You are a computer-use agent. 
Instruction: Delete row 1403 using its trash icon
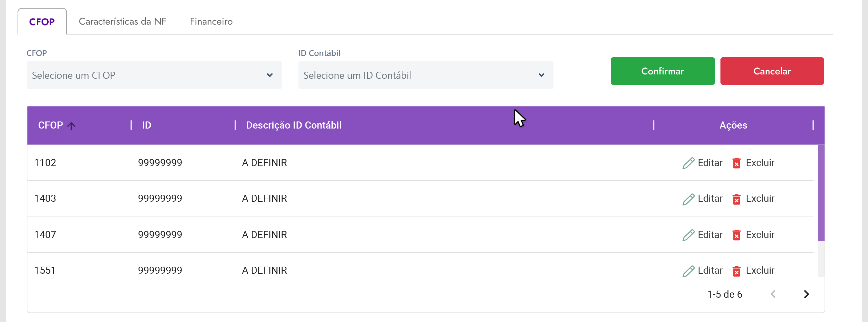[x=736, y=199]
